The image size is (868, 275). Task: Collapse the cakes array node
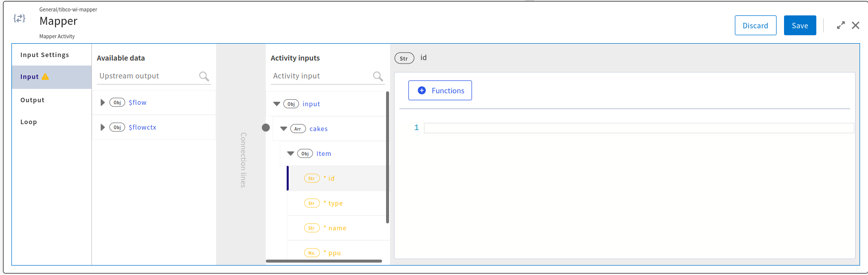[x=284, y=129]
